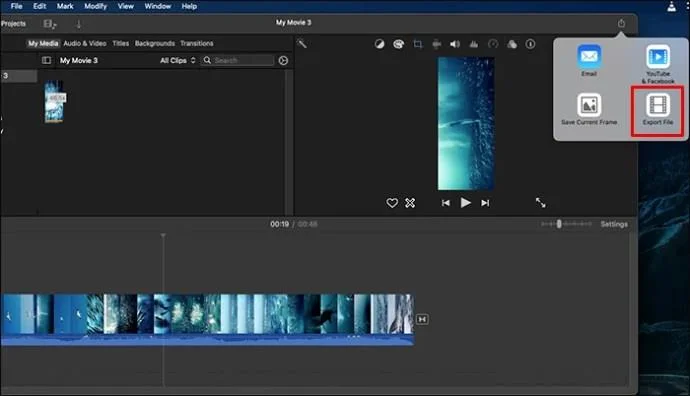Screen dimensions: 690x396
Task: Click the media browser layout icon
Action: click(x=50, y=24)
